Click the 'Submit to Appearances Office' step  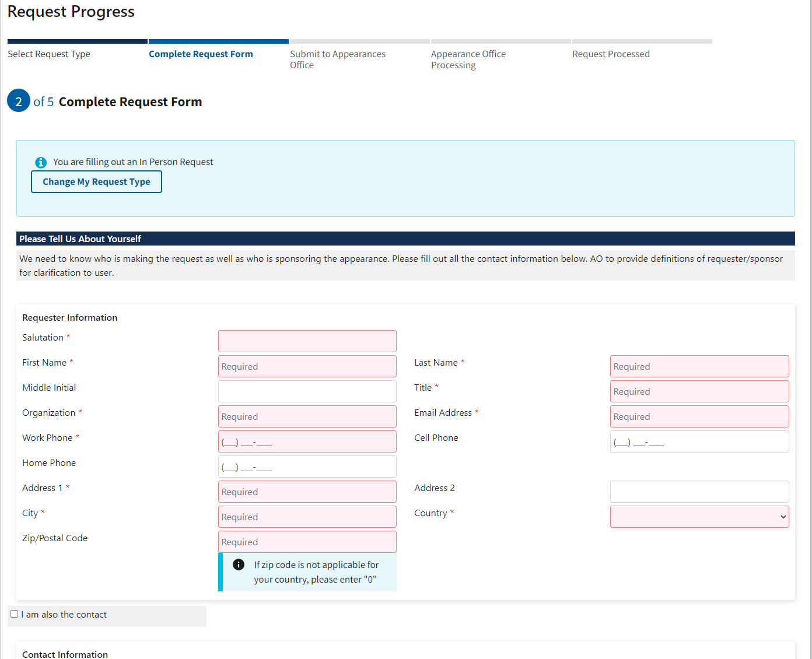coord(337,59)
